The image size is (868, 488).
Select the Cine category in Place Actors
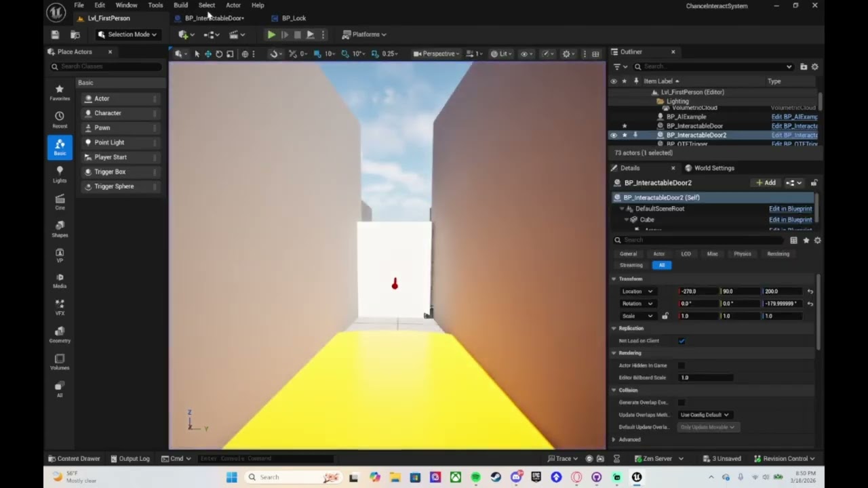(60, 202)
